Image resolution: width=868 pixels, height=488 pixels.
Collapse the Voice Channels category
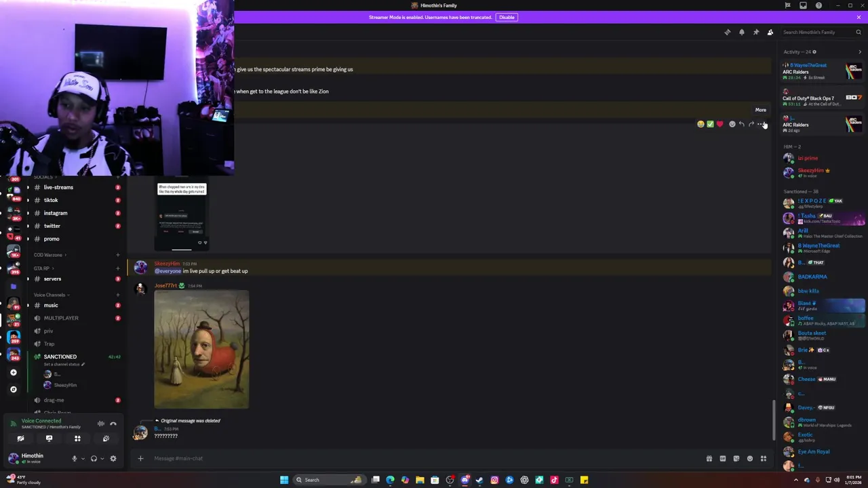point(51,295)
